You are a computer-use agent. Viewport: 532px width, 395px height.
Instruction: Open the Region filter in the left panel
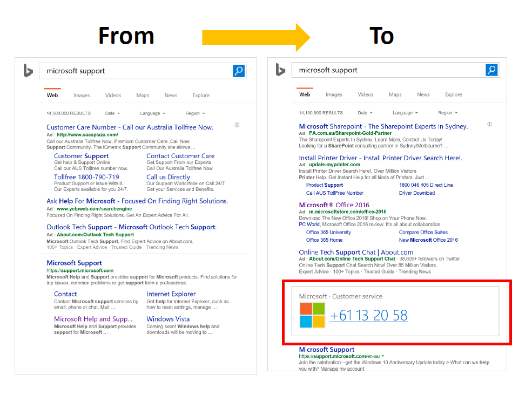195,113
